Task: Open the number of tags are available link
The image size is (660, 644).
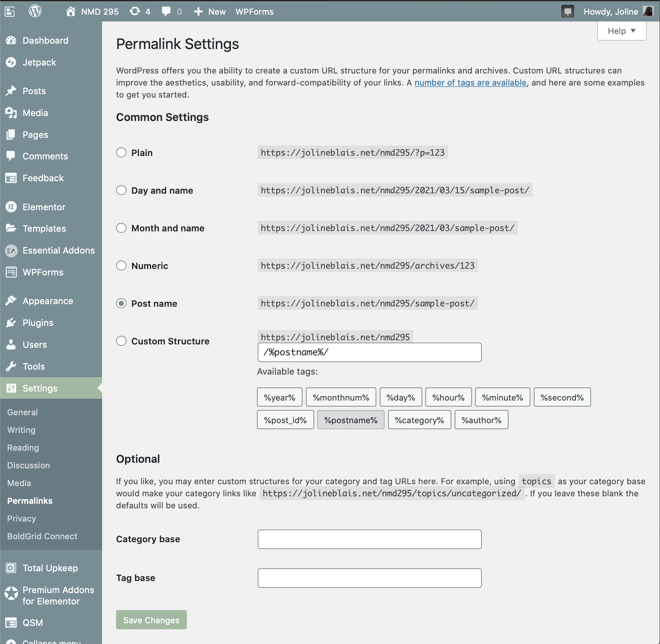Action: pyautogui.click(x=470, y=83)
